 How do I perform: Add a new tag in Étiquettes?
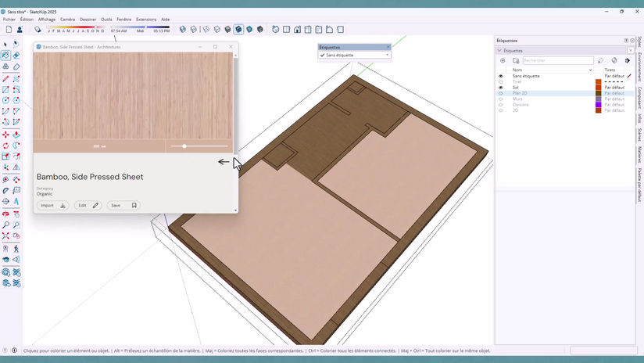[503, 60]
